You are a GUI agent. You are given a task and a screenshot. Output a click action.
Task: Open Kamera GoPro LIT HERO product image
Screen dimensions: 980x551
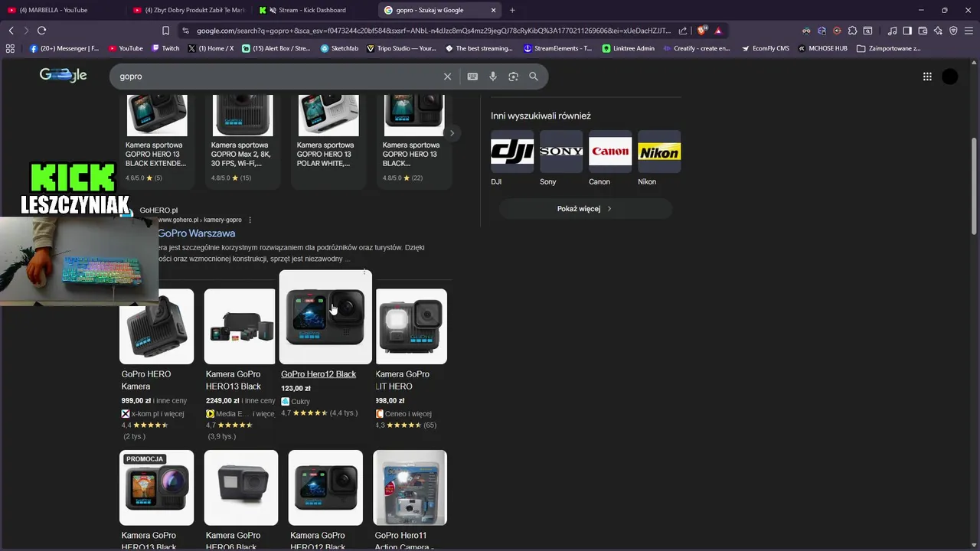[x=411, y=326]
